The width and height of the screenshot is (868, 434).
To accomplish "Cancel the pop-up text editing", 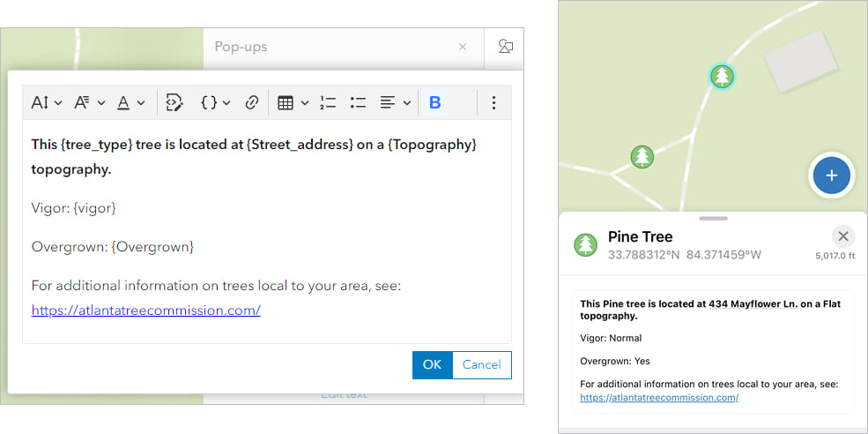I will click(482, 364).
